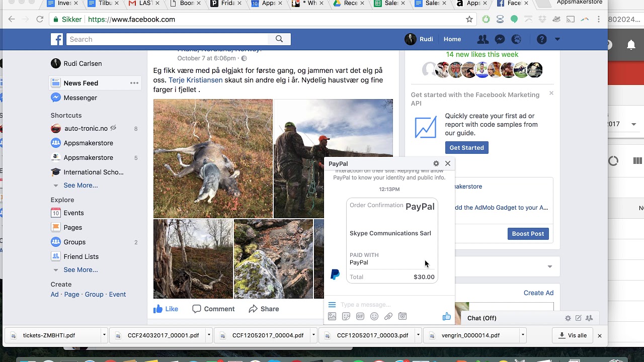Close the downloads bar
The image size is (644, 362).
point(599,335)
